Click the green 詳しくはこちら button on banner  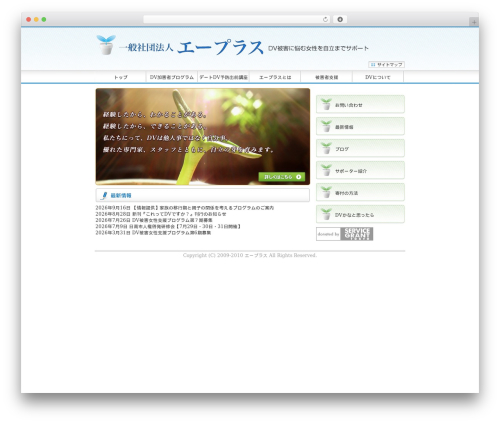[282, 177]
